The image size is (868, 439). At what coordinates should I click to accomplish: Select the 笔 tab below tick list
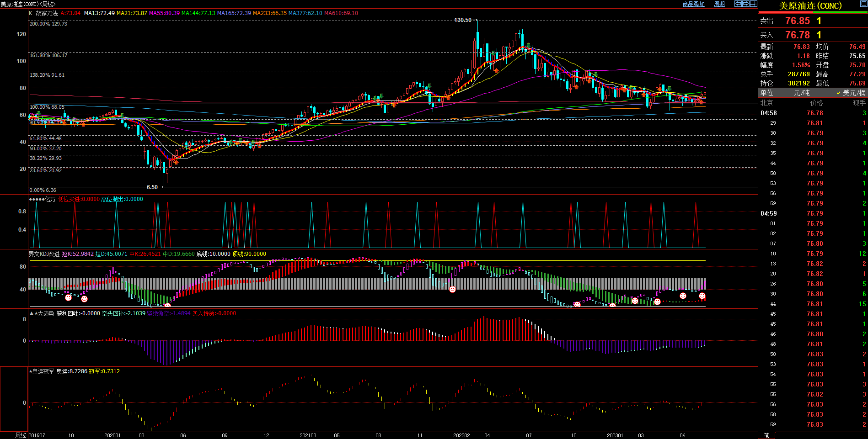tap(766, 435)
